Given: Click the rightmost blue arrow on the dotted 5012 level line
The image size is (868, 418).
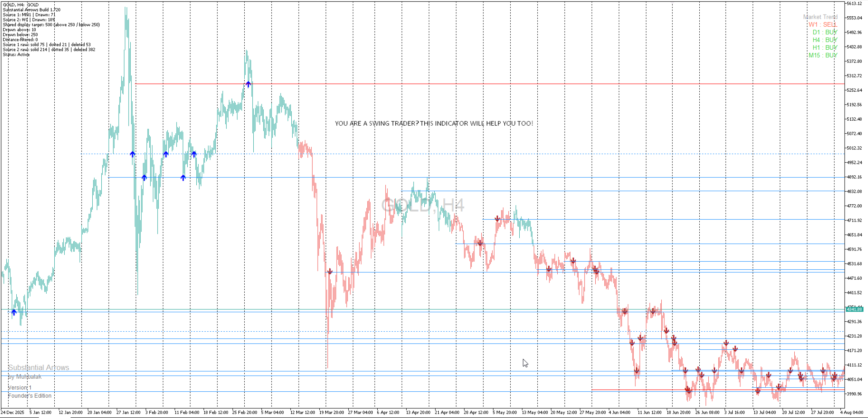Looking at the screenshot, I should point(194,154).
